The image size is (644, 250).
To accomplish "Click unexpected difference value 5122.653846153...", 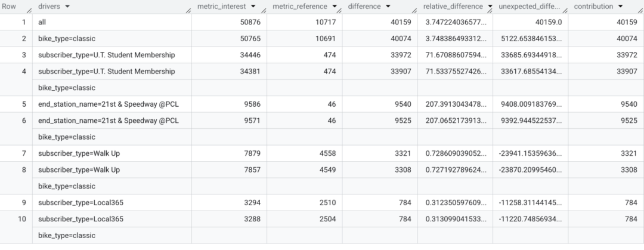I will (531, 39).
